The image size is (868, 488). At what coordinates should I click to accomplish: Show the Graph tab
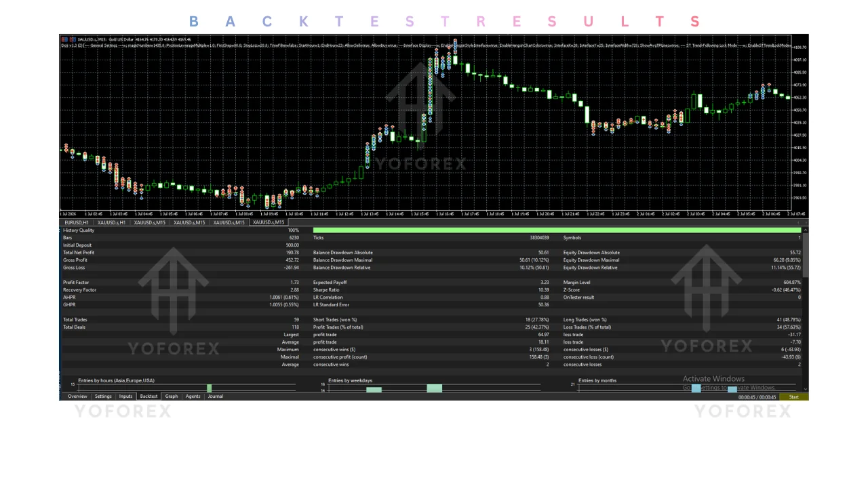[x=172, y=396]
